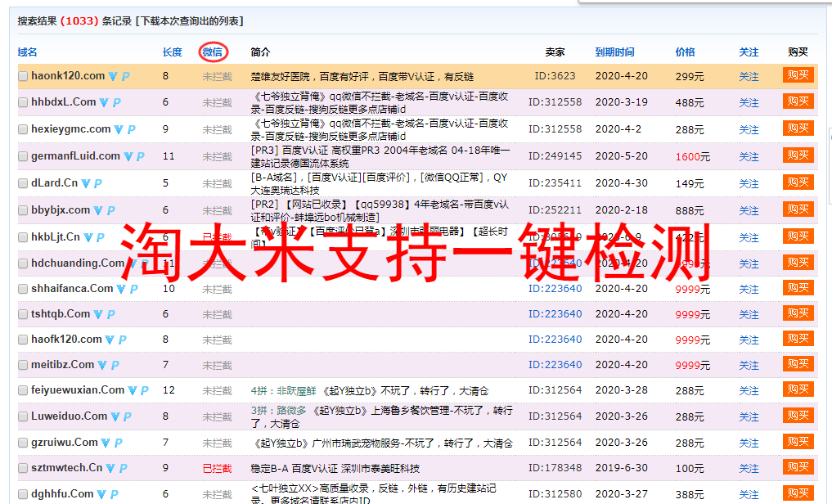Select the checkbox beside germanfLuid.com
Screen dimensions: 832x504
coord(23,155)
